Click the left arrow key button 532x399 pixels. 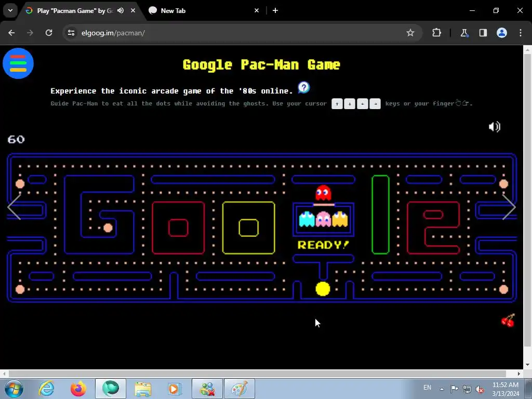coord(362,104)
